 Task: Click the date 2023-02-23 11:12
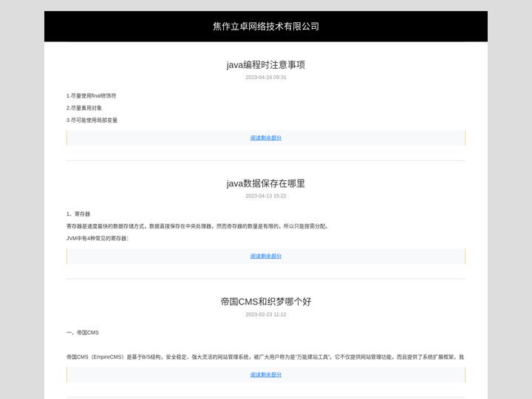point(266,315)
